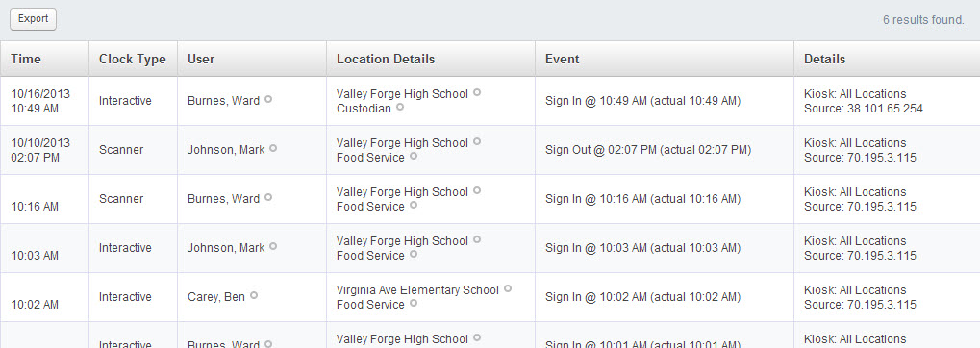Viewport: 980px width, 348px height.
Task: Click the Export button
Action: coord(33,19)
